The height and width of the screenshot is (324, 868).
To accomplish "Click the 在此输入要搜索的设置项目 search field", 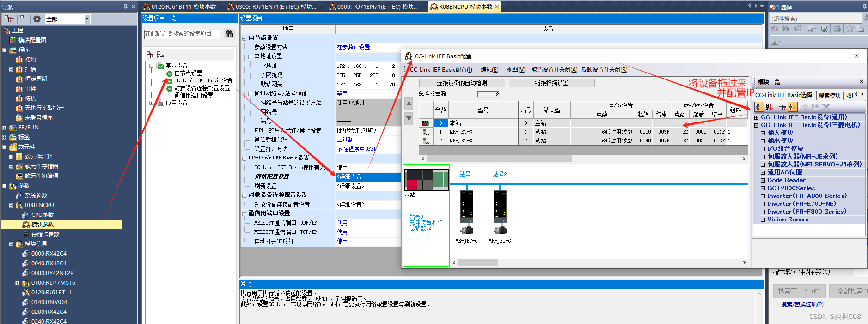I will coord(183,33).
